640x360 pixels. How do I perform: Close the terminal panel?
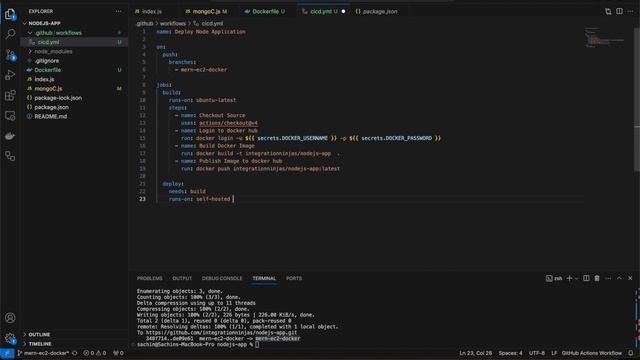(630, 278)
